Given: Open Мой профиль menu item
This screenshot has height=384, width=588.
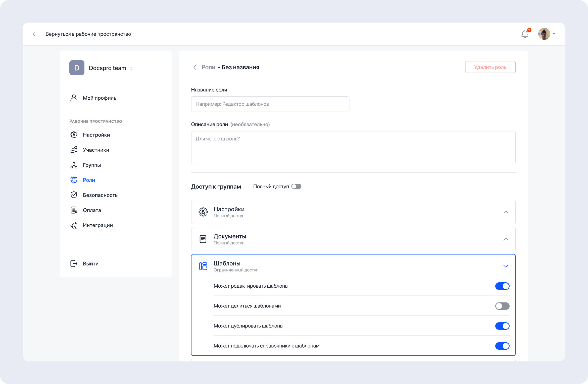Looking at the screenshot, I should [x=100, y=98].
